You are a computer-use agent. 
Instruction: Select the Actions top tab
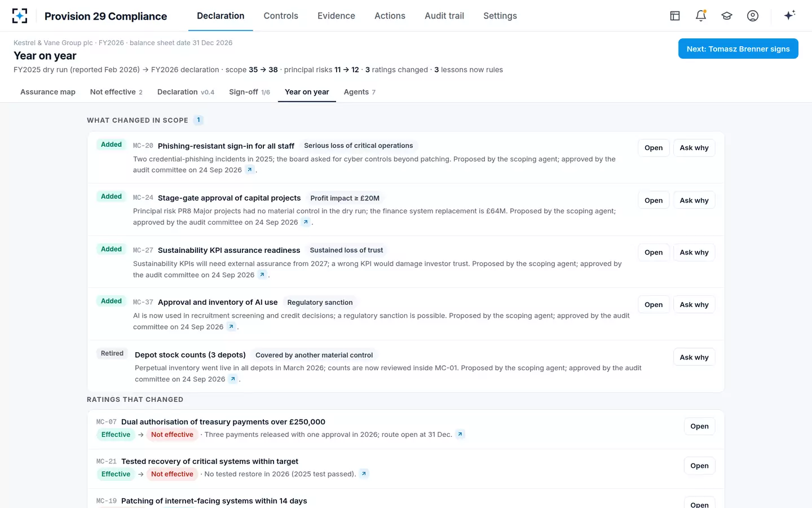390,16
